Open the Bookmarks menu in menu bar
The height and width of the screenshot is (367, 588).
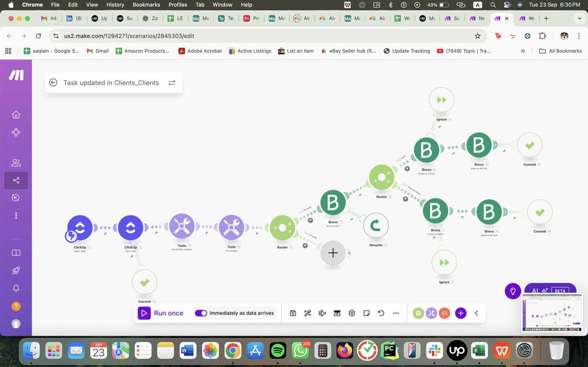coord(146,5)
